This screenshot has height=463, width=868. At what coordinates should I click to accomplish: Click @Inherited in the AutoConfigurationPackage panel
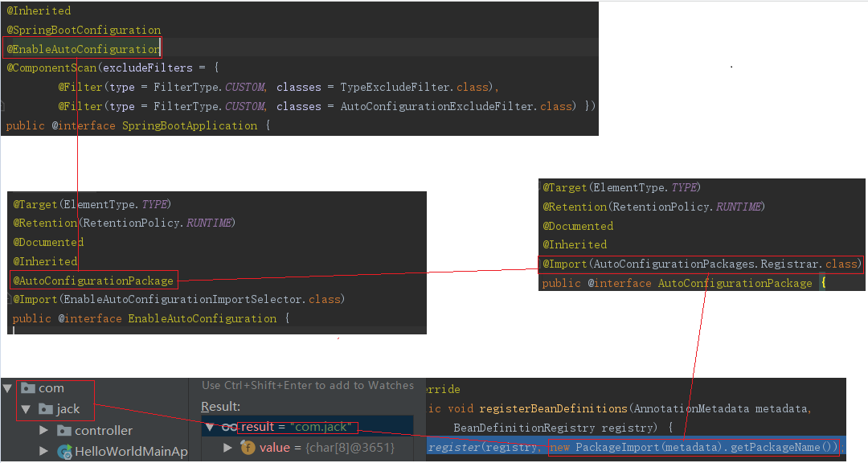tap(575, 245)
